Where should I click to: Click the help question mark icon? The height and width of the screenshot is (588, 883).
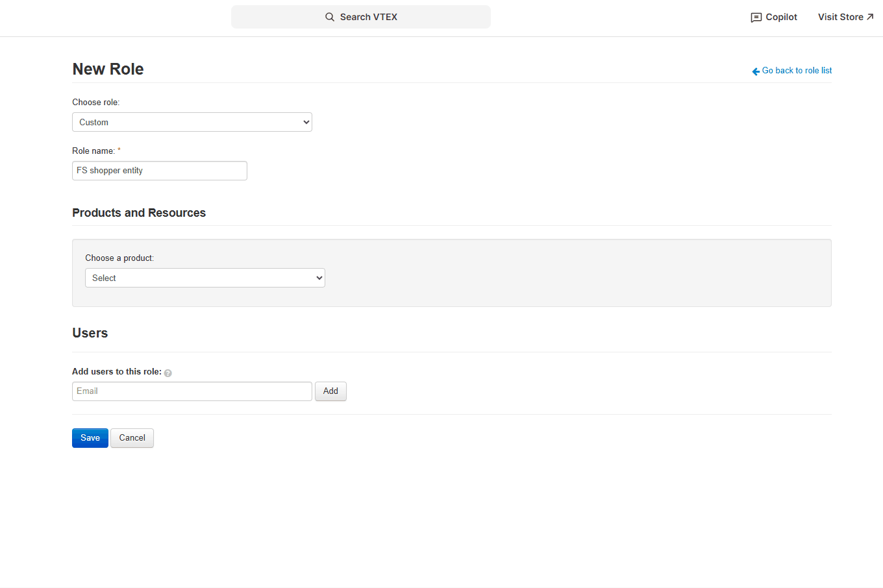click(168, 373)
